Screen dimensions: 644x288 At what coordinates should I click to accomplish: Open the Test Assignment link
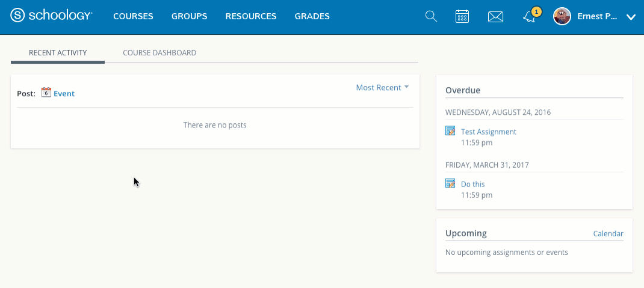(x=488, y=132)
